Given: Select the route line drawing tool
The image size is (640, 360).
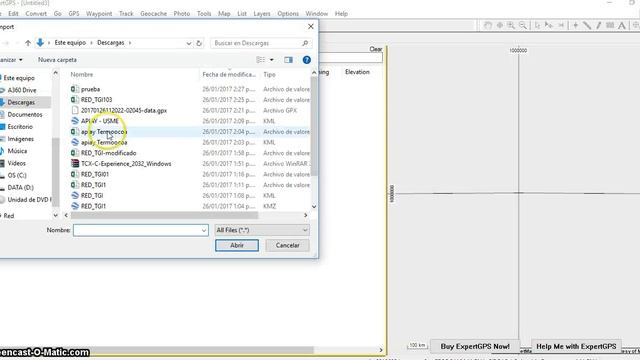Looking at the screenshot, I should [587, 25].
